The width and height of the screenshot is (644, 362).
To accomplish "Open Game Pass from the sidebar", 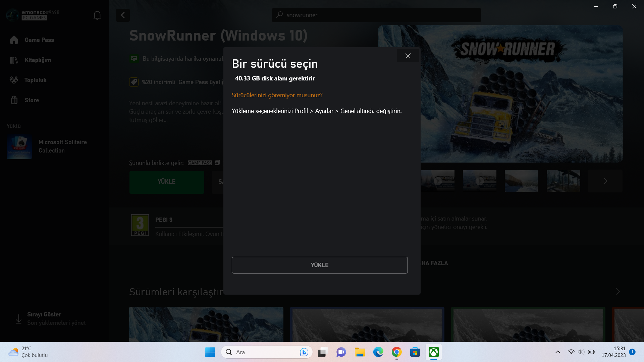I will [x=39, y=40].
